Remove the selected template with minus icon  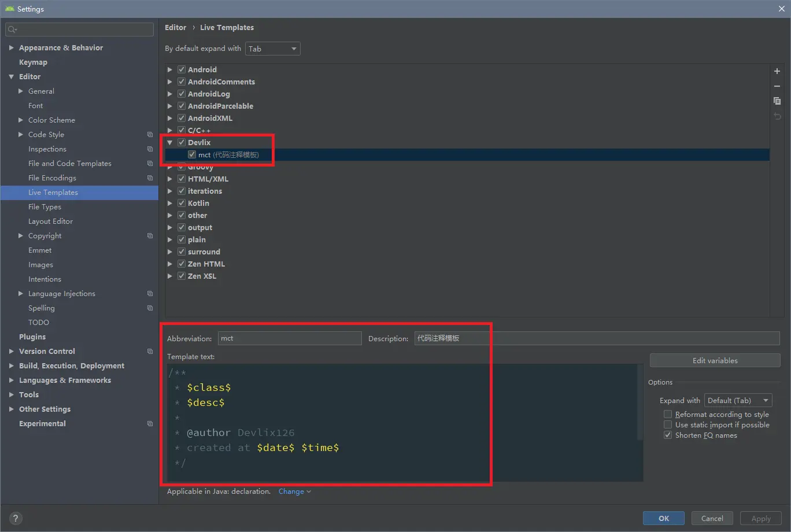pyautogui.click(x=777, y=86)
